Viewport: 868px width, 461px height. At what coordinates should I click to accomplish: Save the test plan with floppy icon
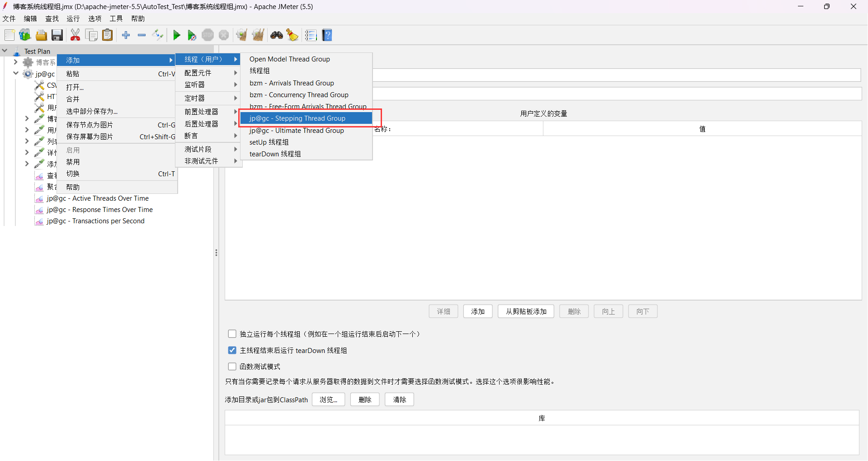(x=57, y=35)
